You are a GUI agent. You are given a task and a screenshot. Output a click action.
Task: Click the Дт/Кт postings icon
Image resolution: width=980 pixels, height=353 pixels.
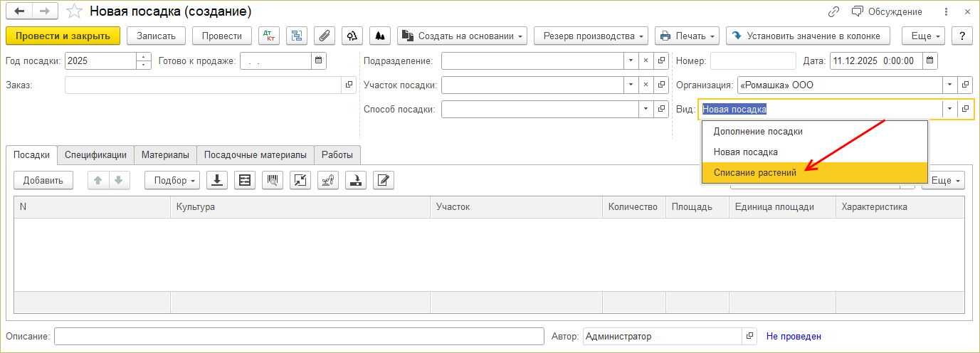pos(269,36)
